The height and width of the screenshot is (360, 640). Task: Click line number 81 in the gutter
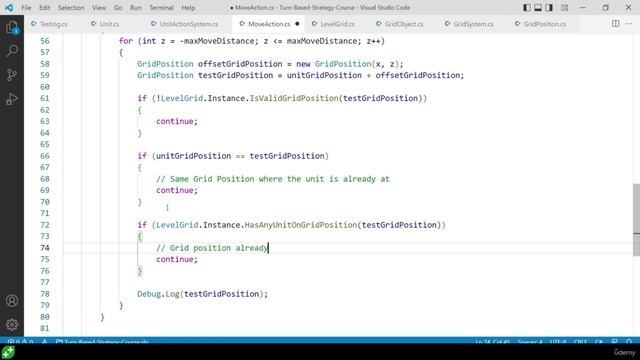(44, 328)
